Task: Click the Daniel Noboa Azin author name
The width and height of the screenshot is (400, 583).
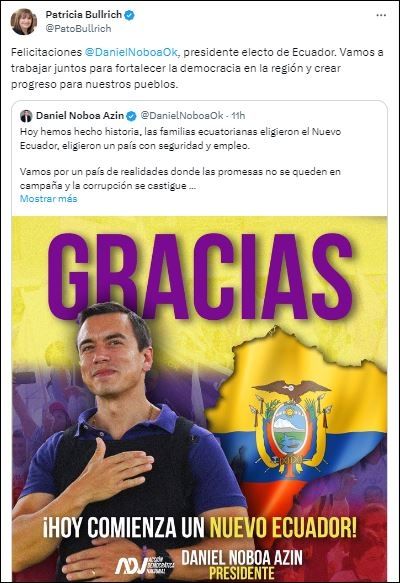Action: click(x=80, y=116)
